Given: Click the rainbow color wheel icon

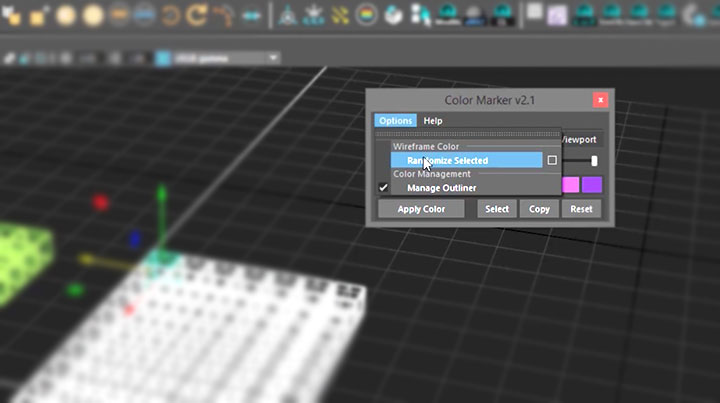Looking at the screenshot, I should (x=366, y=16).
